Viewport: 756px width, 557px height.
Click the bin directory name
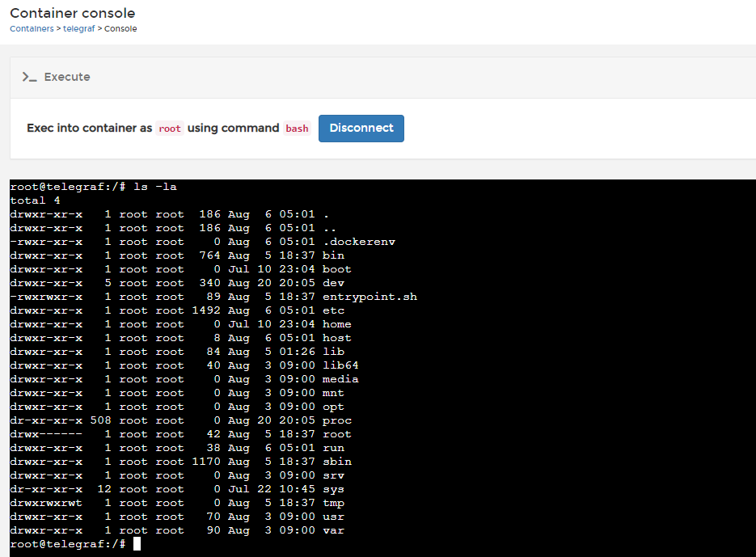tap(334, 255)
